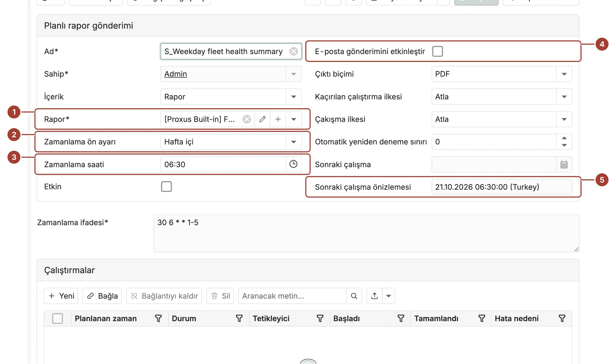This screenshot has height=364, width=616.
Task: Click the export upload icon
Action: (x=374, y=296)
